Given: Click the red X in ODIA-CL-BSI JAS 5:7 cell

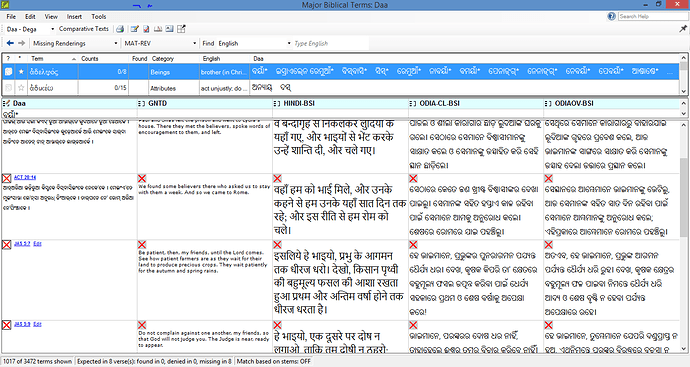Looking at the screenshot, I should (x=413, y=245).
